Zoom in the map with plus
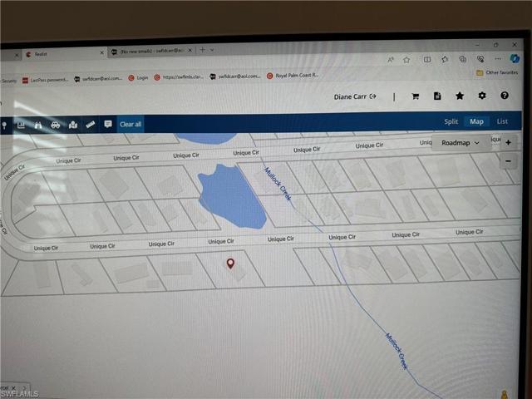The image size is (532, 399). pos(508,142)
